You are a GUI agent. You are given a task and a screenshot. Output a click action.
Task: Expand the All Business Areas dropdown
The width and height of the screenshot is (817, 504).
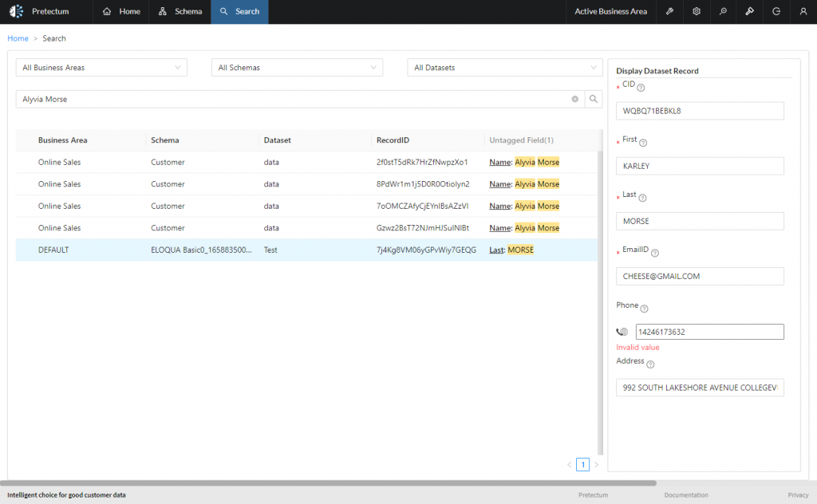[x=101, y=68]
